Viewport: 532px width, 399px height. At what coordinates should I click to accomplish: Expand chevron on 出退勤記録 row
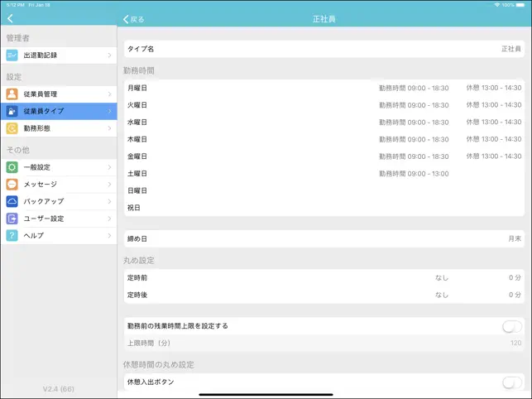point(109,55)
